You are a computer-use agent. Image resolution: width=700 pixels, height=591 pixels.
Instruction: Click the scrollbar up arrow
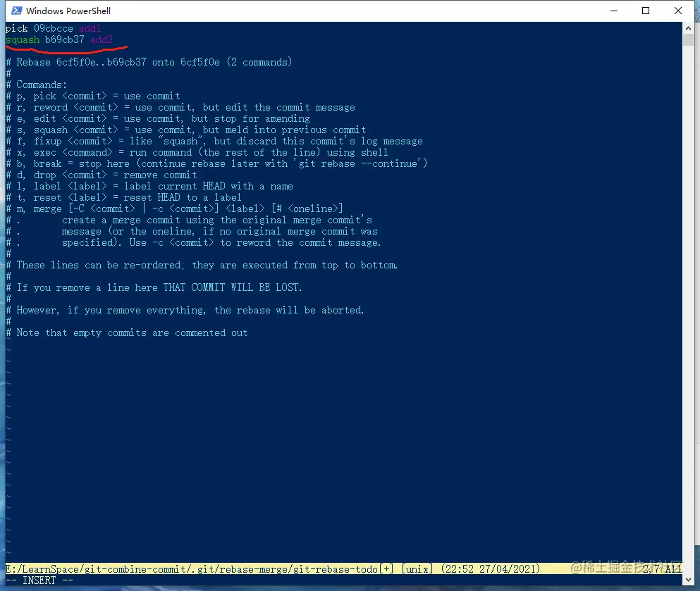pos(689,28)
